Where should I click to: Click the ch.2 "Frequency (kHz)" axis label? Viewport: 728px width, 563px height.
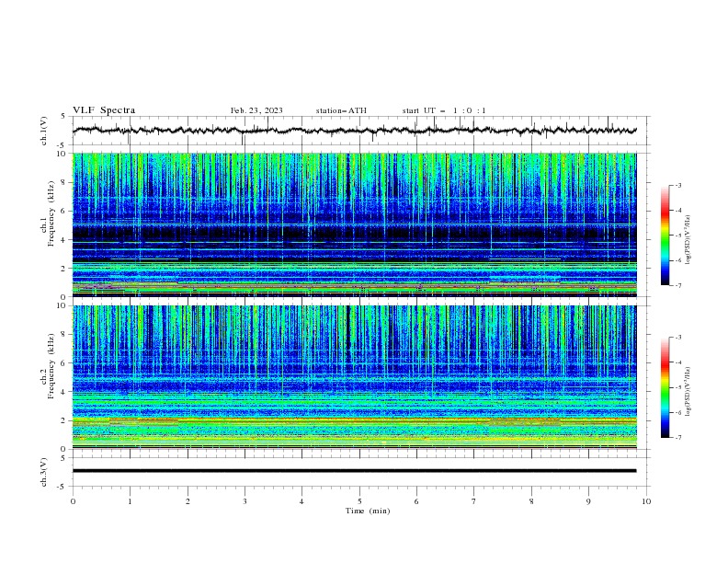pos(51,366)
